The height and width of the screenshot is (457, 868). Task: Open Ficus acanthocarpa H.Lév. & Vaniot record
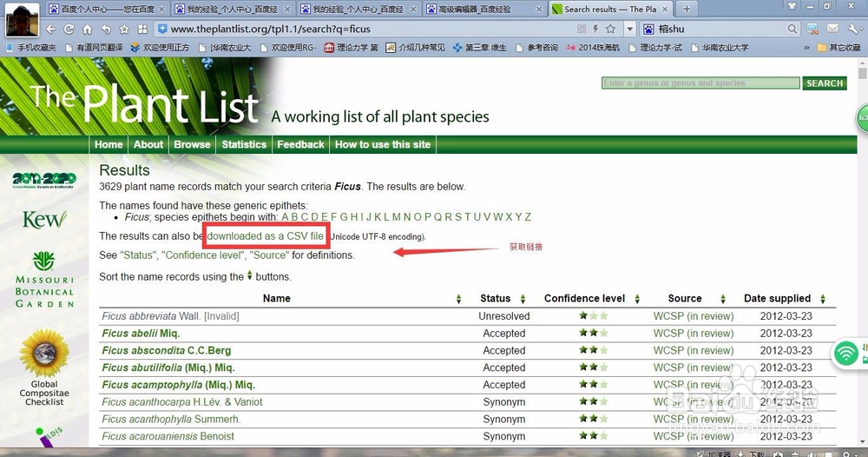(182, 402)
